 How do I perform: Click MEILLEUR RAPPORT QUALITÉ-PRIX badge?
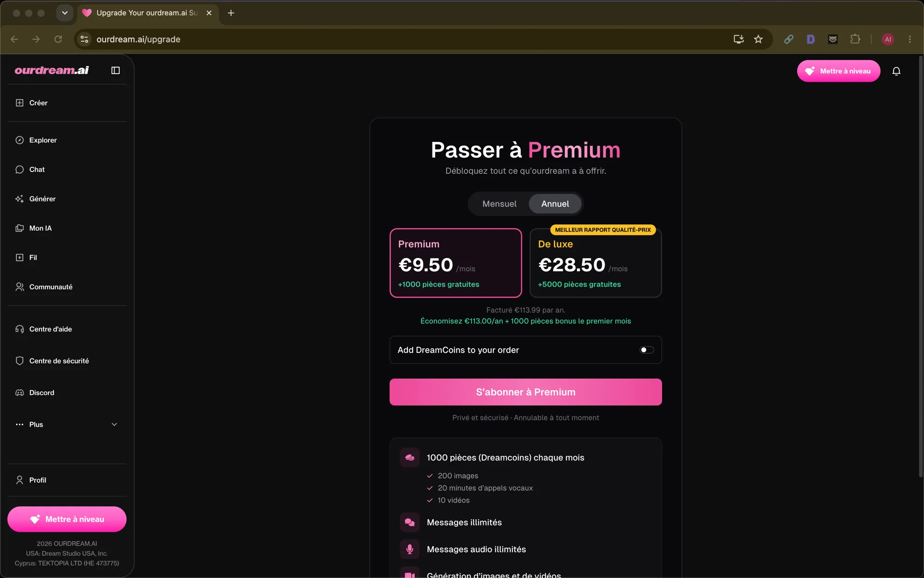(603, 230)
